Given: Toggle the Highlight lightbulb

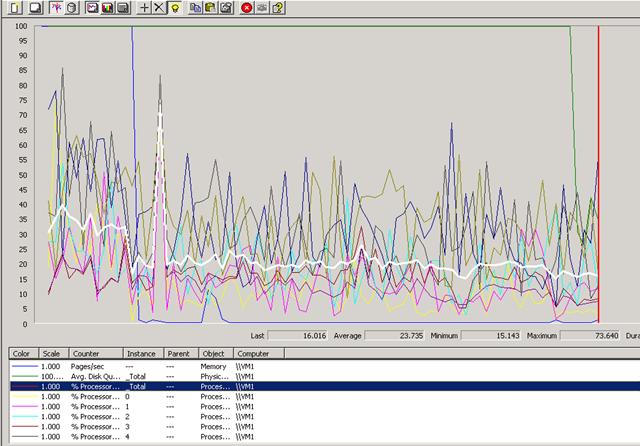Looking at the screenshot, I should tap(174, 8).
